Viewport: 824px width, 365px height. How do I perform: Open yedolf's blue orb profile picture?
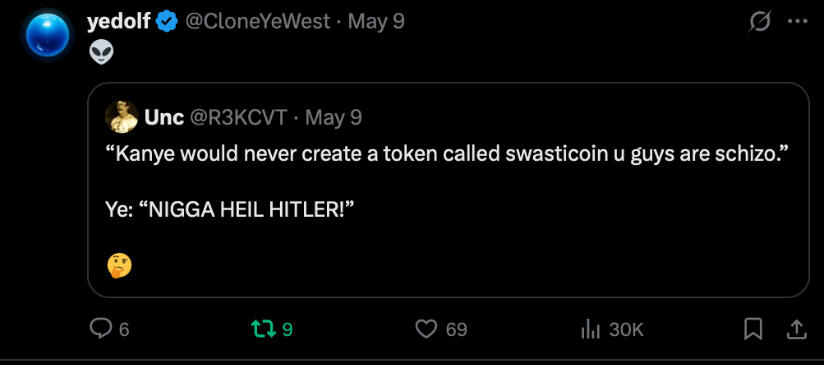click(x=47, y=34)
